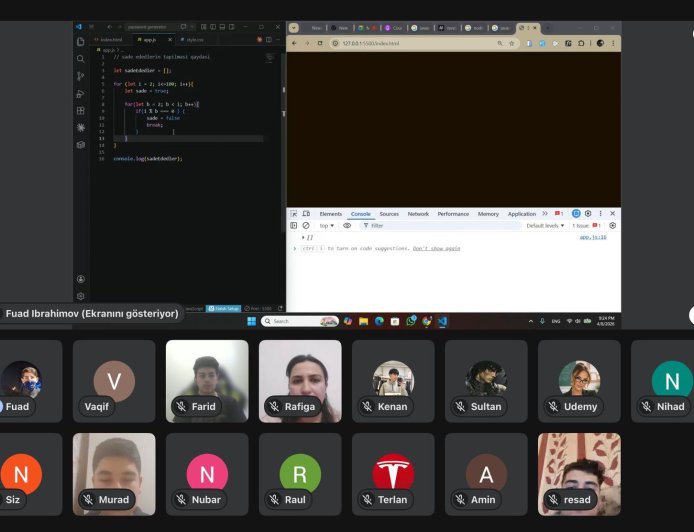694x532 pixels.
Task: Open the Chrome extensions puzzle icon
Action: click(581, 43)
